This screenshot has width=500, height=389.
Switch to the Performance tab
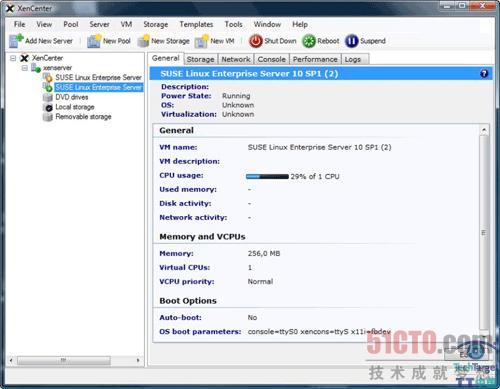click(315, 59)
